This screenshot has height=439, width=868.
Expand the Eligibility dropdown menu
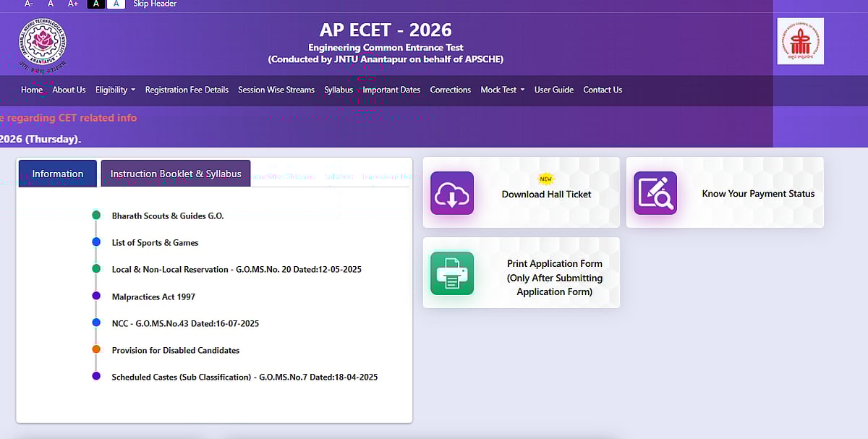(x=115, y=90)
